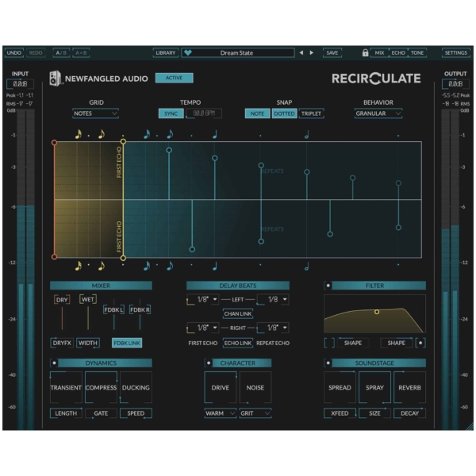Toggle the Filter section power dot

pos(328,286)
